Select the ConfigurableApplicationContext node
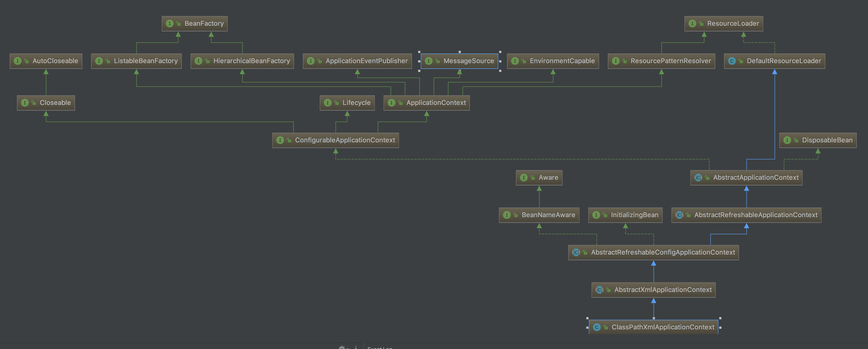Viewport: 868px width, 349px height. coord(336,140)
